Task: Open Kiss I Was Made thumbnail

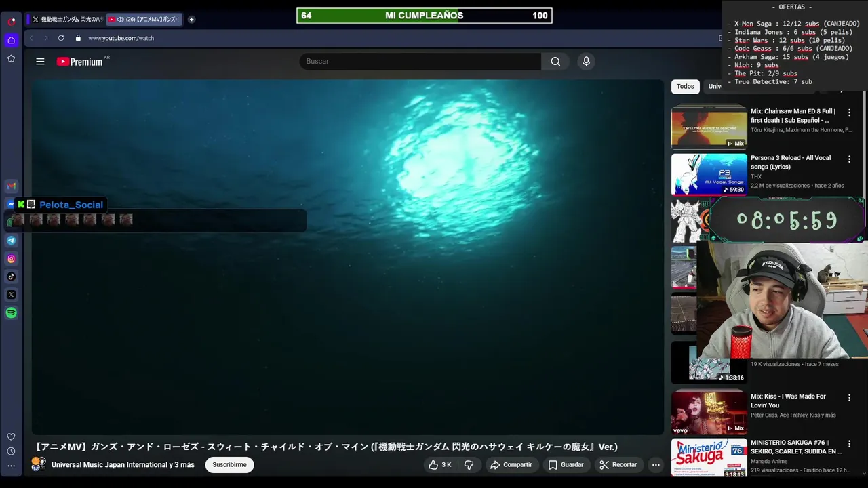Action: (x=709, y=413)
